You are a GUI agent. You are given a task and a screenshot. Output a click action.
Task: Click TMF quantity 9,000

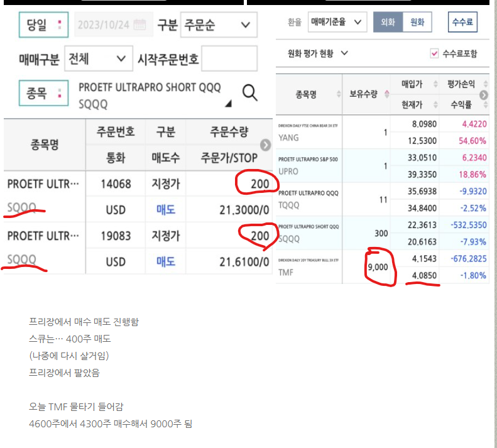click(x=378, y=267)
